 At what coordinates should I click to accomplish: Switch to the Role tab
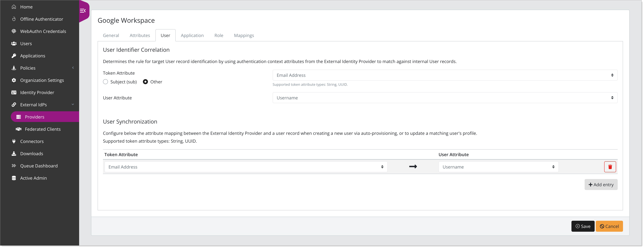[x=219, y=35]
